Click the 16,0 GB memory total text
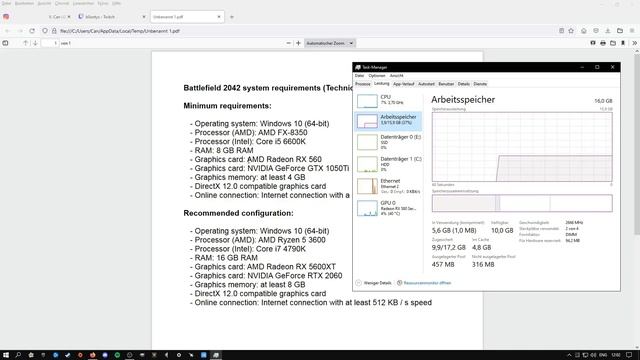The image size is (640, 360). click(x=603, y=101)
